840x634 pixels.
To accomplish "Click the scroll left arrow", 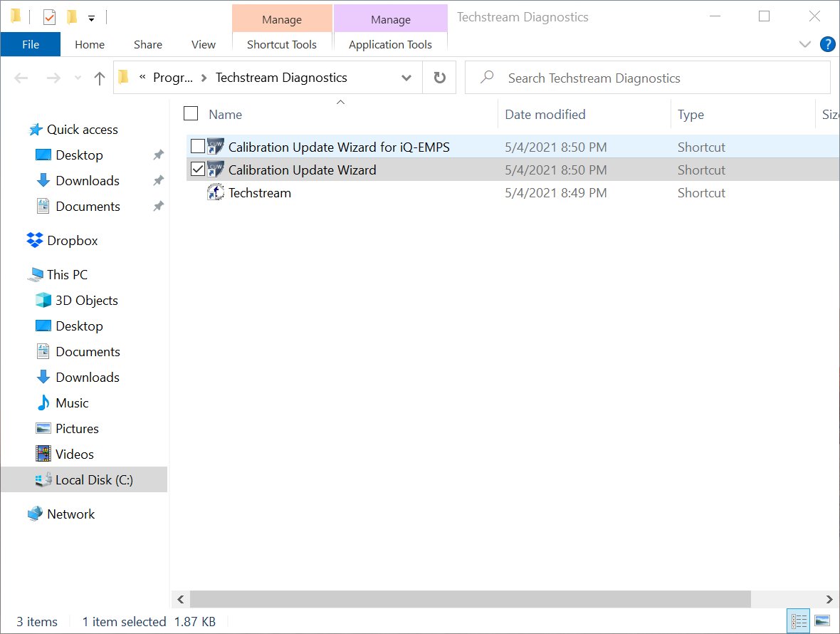I will tap(181, 599).
